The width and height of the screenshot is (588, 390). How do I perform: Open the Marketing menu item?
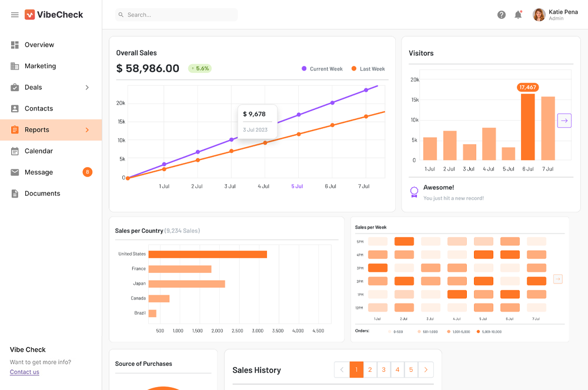click(x=51, y=66)
